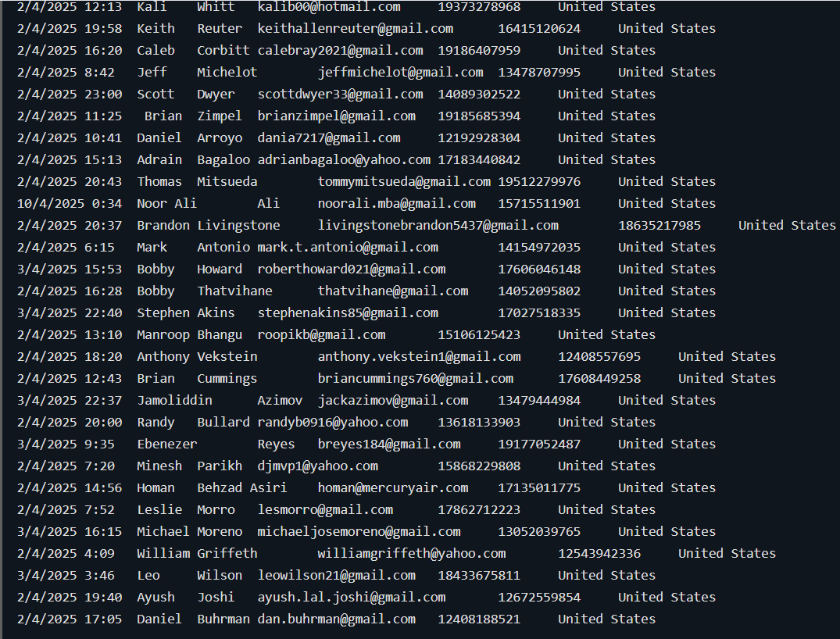Select first name Jamoliddin

(x=175, y=400)
